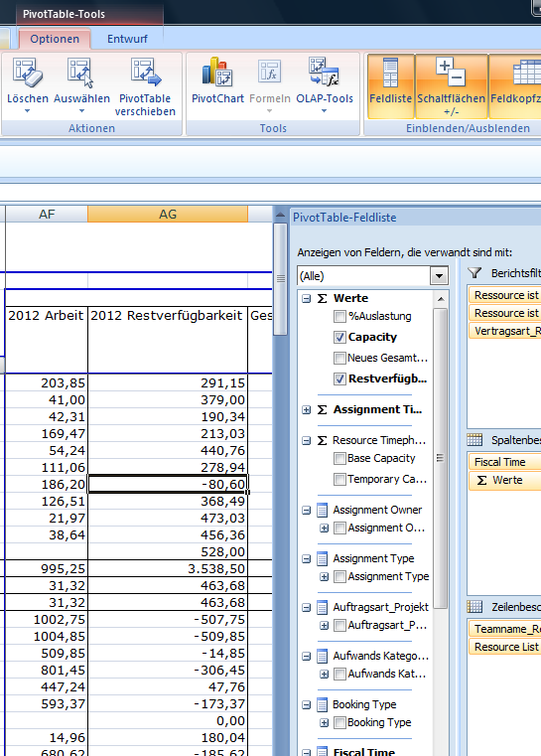Toggle the Feldliste button
This screenshot has width=541, height=756.
point(391,85)
